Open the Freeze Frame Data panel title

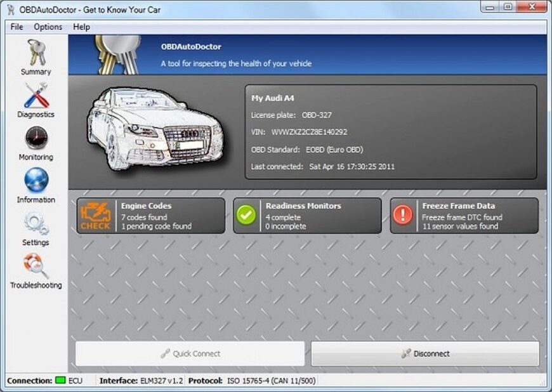click(459, 206)
